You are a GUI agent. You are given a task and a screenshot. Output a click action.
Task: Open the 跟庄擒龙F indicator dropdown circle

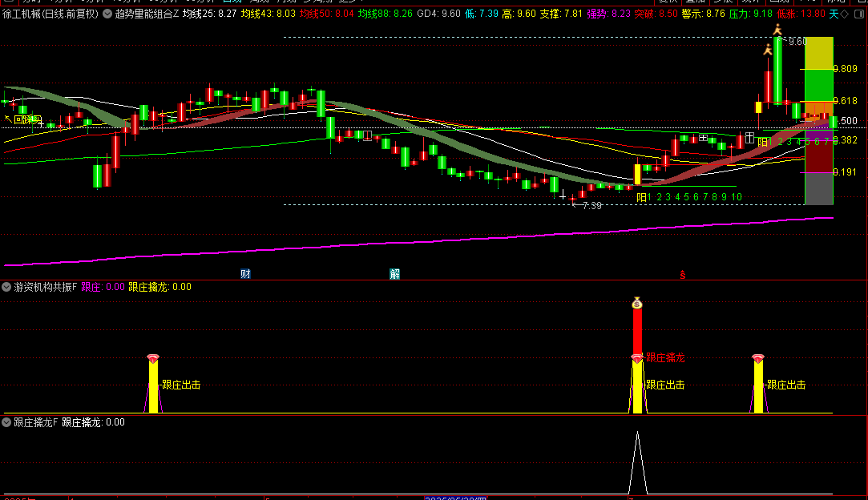tap(6, 422)
